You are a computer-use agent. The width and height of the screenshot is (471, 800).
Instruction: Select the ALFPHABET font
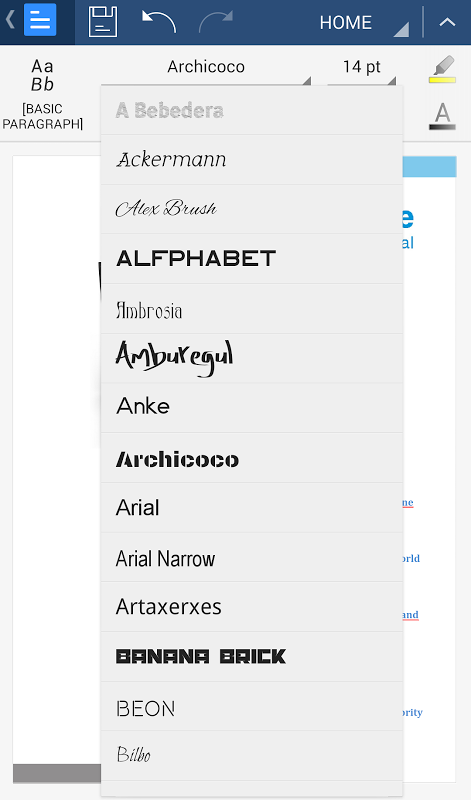(252, 259)
